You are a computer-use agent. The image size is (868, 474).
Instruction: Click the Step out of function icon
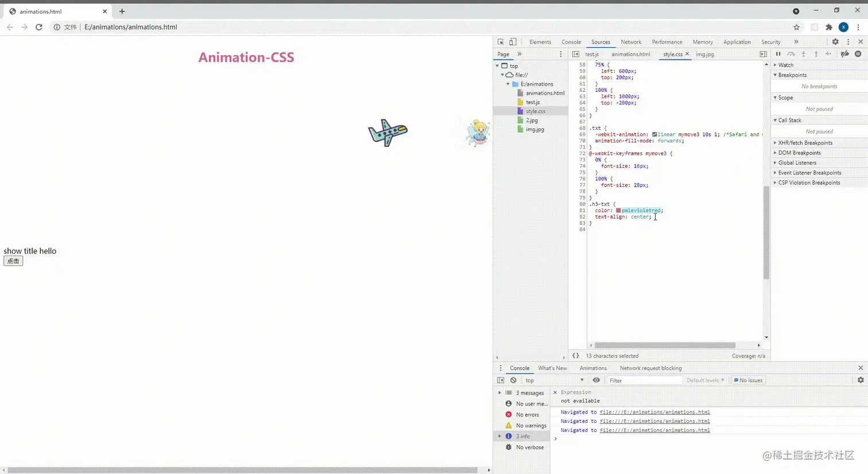click(x=816, y=54)
